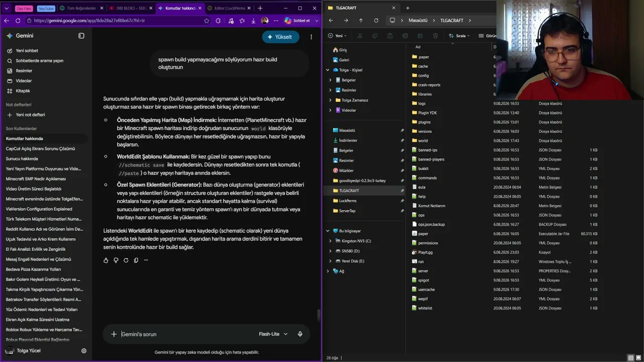Switch to the Editor | LuckPerms tab
This screenshot has height=362, width=644.
[x=229, y=8]
